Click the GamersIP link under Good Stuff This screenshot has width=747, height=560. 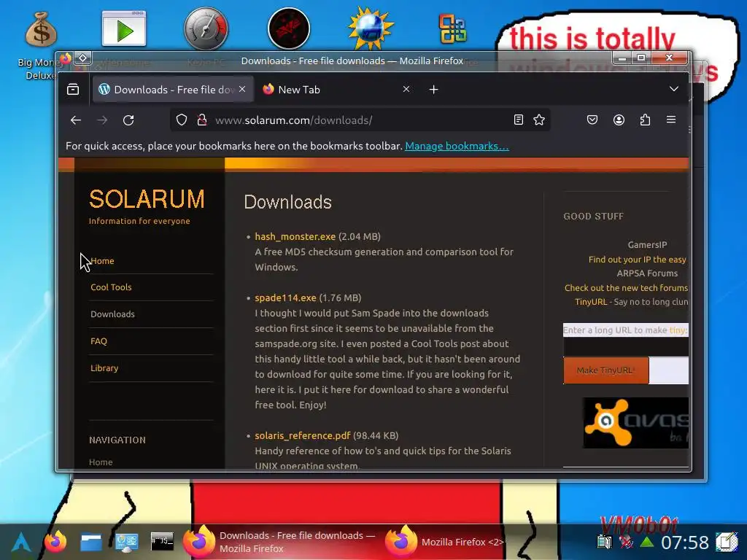[x=647, y=245]
